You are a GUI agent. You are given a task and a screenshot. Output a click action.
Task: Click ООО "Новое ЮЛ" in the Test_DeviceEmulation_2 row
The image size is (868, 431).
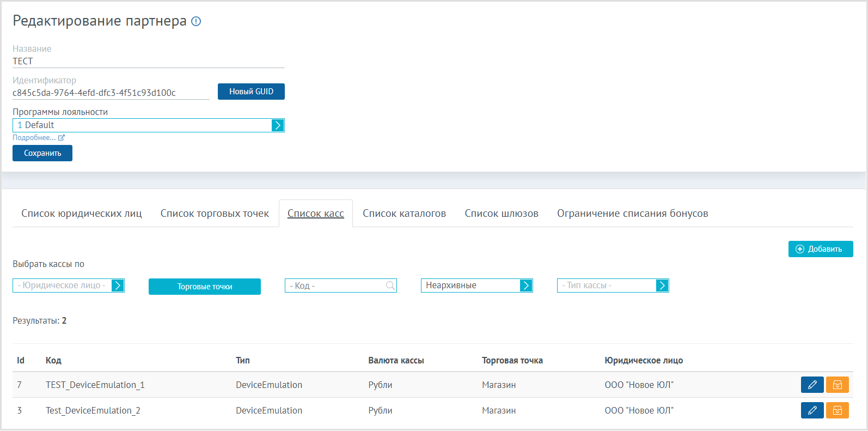[x=639, y=410]
